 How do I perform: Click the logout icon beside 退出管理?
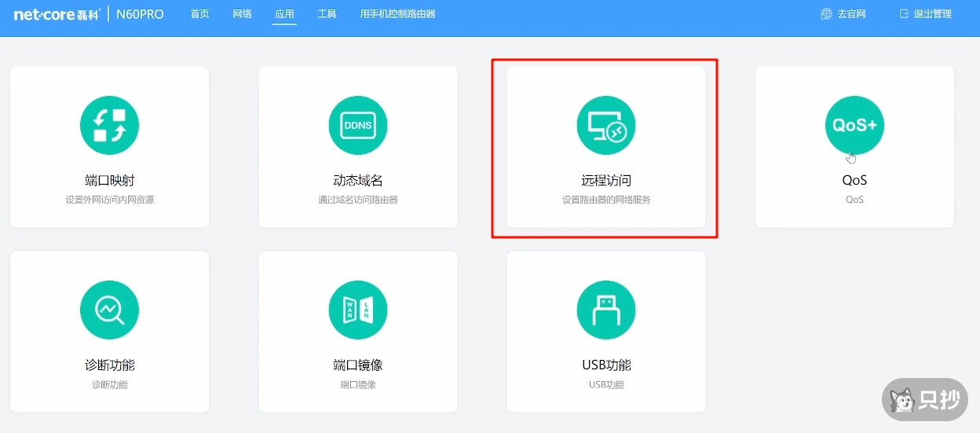point(904,14)
